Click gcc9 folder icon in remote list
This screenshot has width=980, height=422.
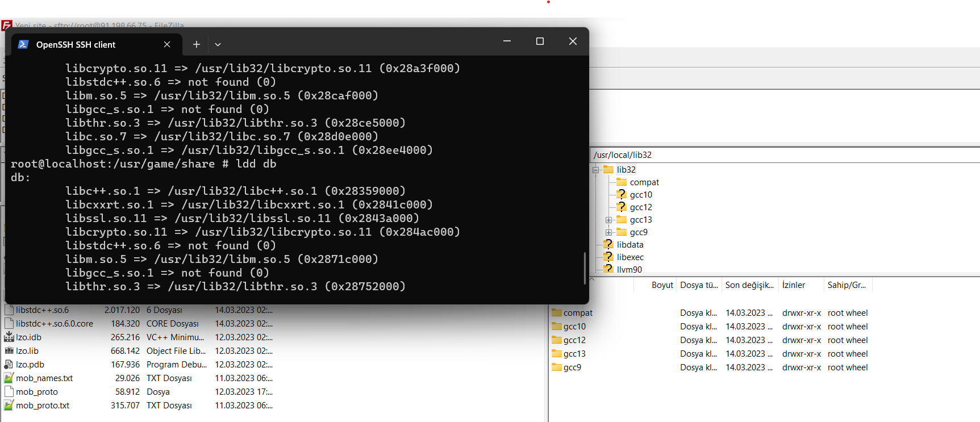(557, 367)
